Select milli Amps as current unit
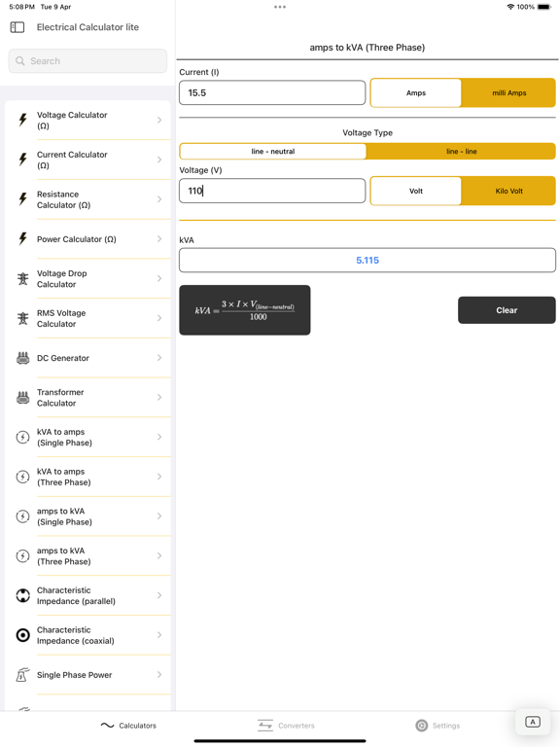This screenshot has height=747, width=560. click(x=509, y=93)
